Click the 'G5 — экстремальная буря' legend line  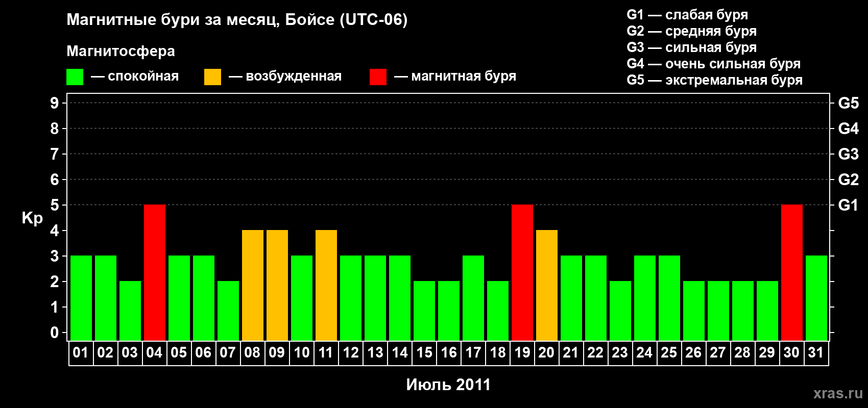(715, 80)
